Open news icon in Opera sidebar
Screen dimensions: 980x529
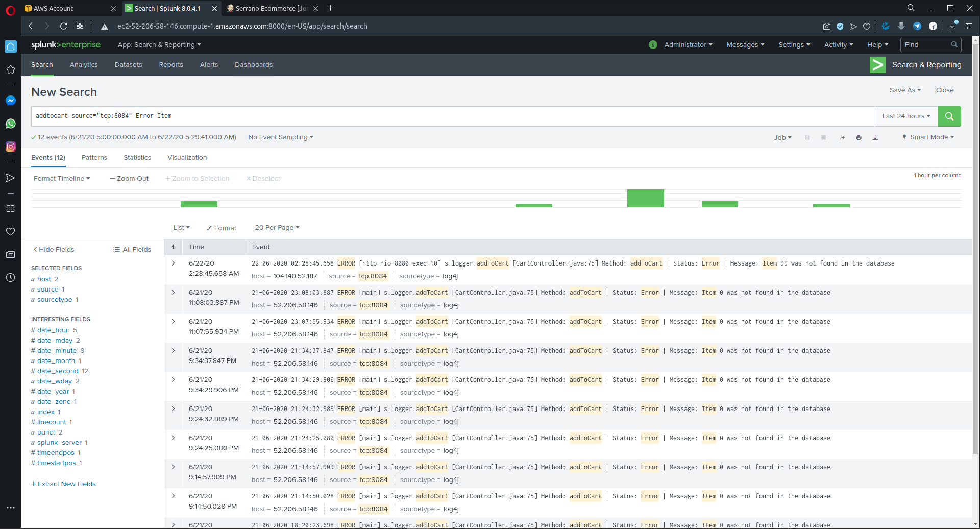pos(10,254)
